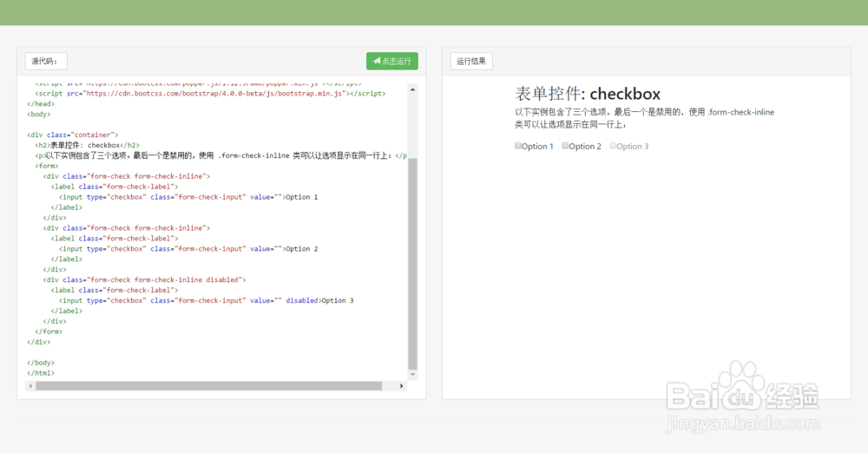Click the </html> closing tag line

[41, 373]
